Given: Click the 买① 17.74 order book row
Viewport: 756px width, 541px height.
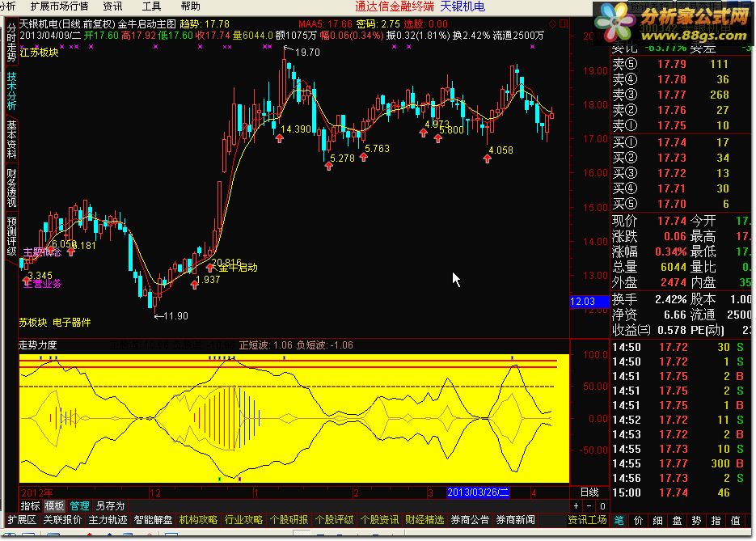Looking at the screenshot, I should pyautogui.click(x=682, y=142).
